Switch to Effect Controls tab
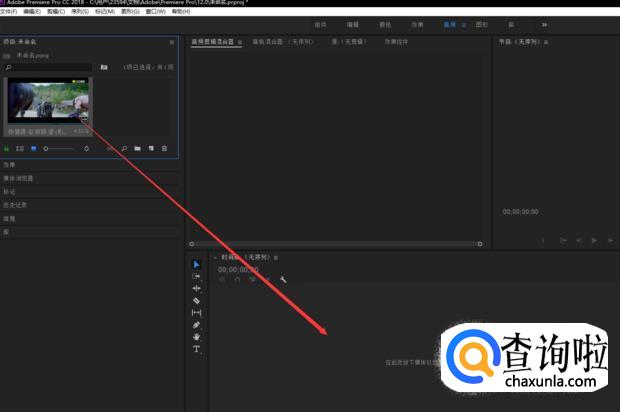 [396, 42]
